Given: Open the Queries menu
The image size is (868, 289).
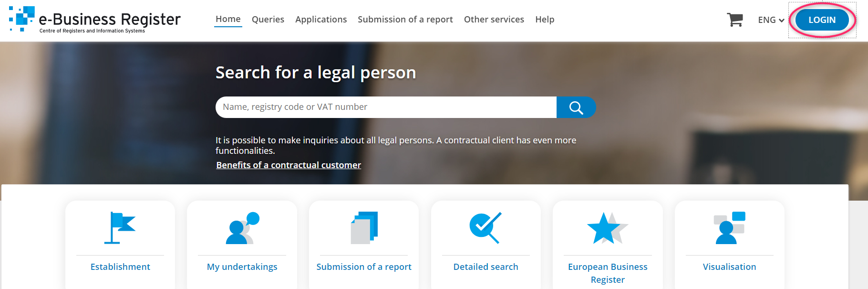Looking at the screenshot, I should [x=268, y=20].
